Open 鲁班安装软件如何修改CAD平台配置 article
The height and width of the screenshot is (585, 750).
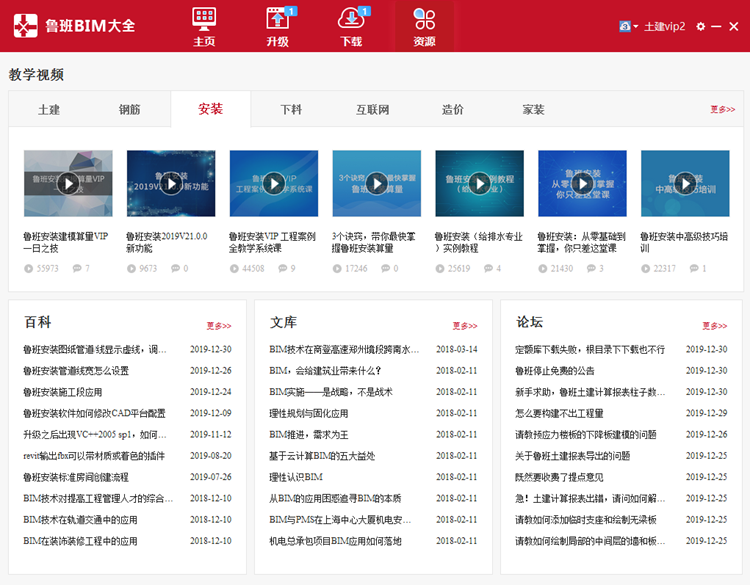point(94,413)
